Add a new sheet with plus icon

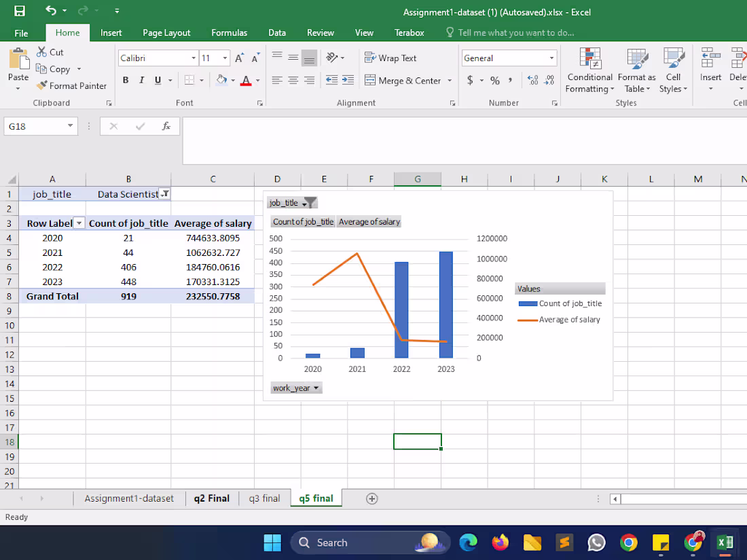click(371, 499)
